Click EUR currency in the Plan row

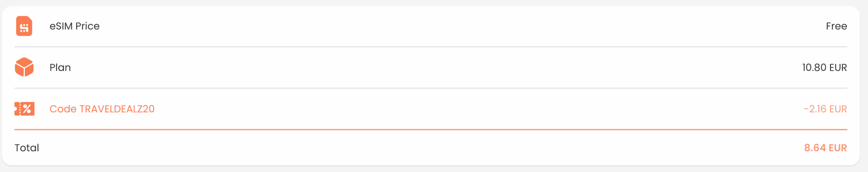point(838,68)
